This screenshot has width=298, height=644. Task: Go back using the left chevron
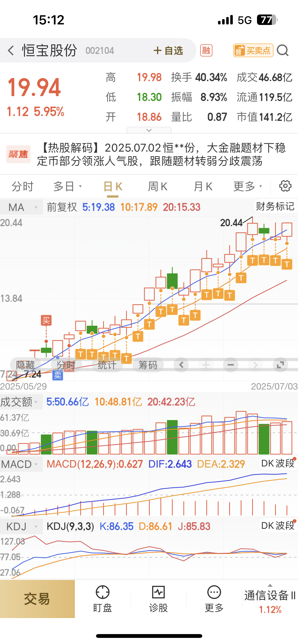[x=11, y=50]
